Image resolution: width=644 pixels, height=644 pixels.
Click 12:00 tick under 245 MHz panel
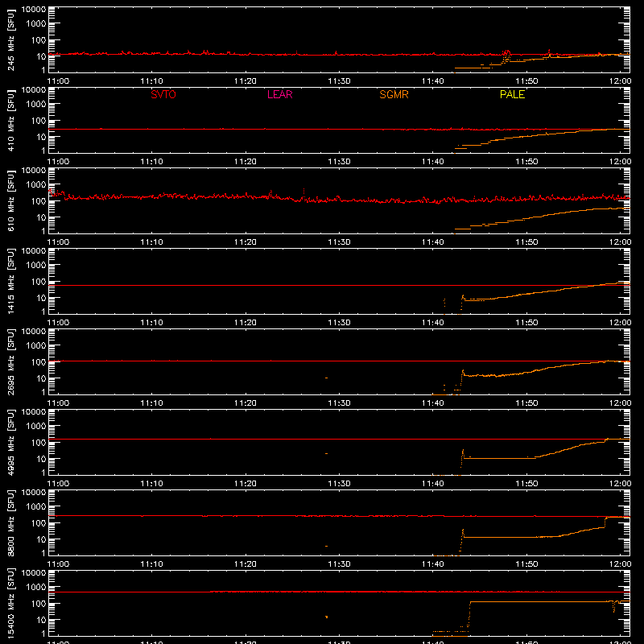click(620, 81)
